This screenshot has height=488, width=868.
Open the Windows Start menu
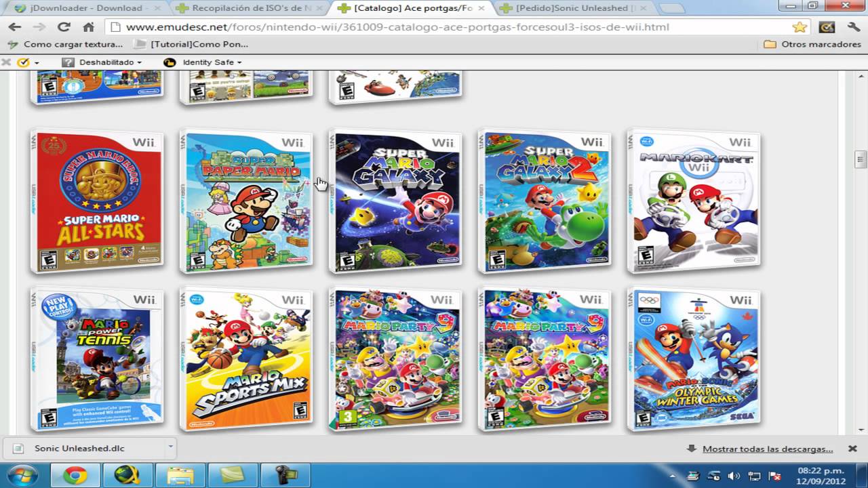pyautogui.click(x=22, y=474)
